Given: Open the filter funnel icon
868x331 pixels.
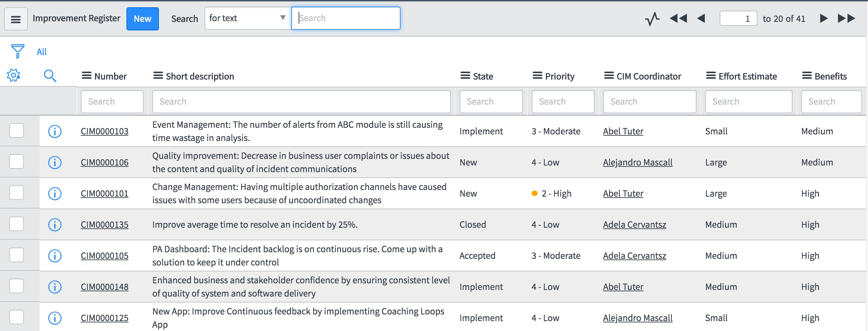Looking at the screenshot, I should [18, 51].
